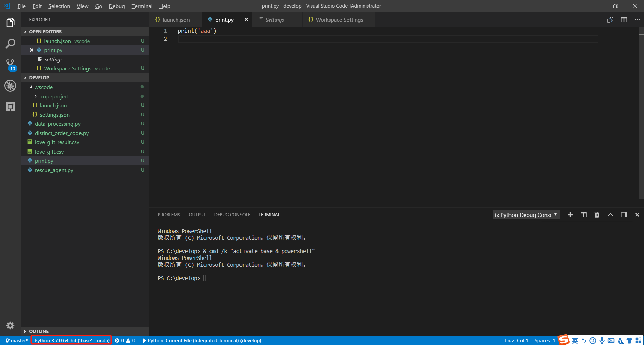Open the Extensions view in activity bar
This screenshot has width=644, height=345.
pyautogui.click(x=10, y=107)
